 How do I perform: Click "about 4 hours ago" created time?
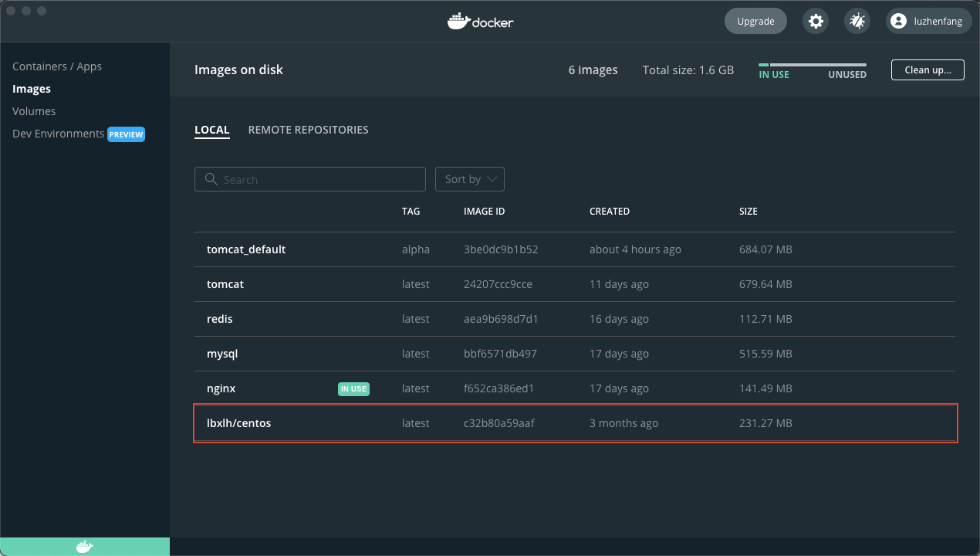point(635,249)
